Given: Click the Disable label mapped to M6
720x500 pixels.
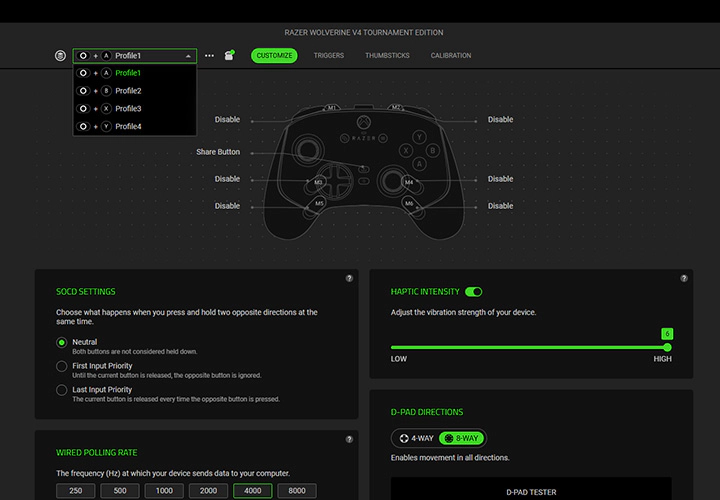Looking at the screenshot, I should pos(501,206).
